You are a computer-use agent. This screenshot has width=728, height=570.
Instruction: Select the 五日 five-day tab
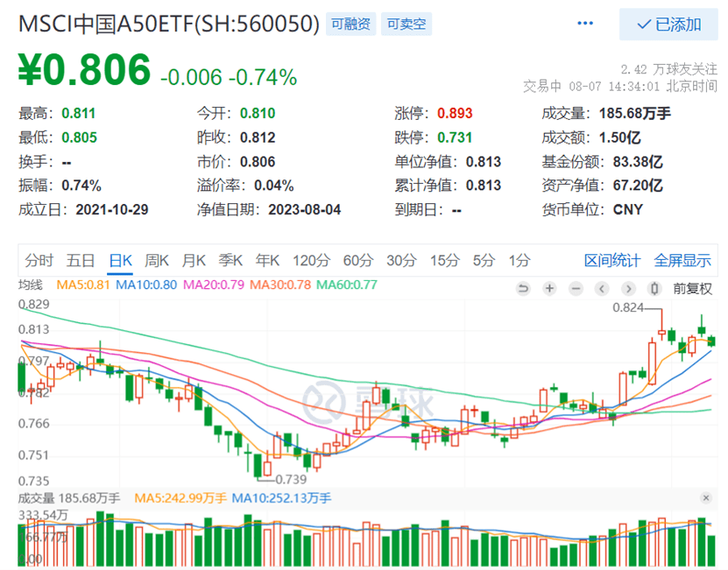point(81,260)
